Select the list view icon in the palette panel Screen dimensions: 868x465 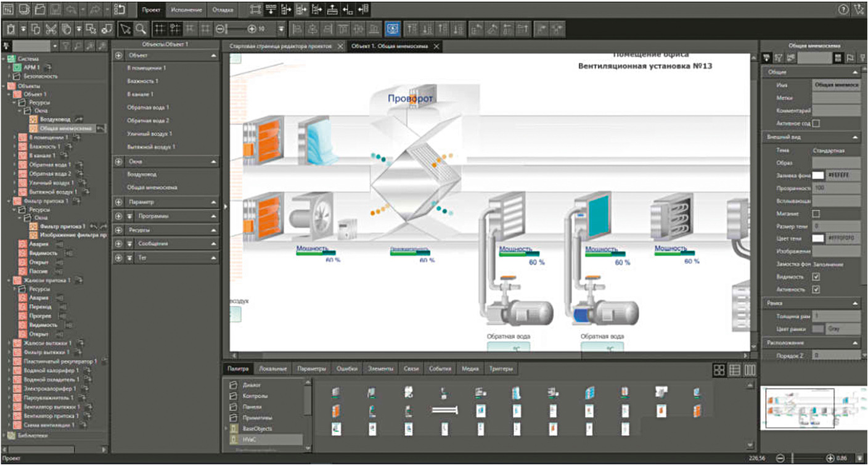(734, 370)
